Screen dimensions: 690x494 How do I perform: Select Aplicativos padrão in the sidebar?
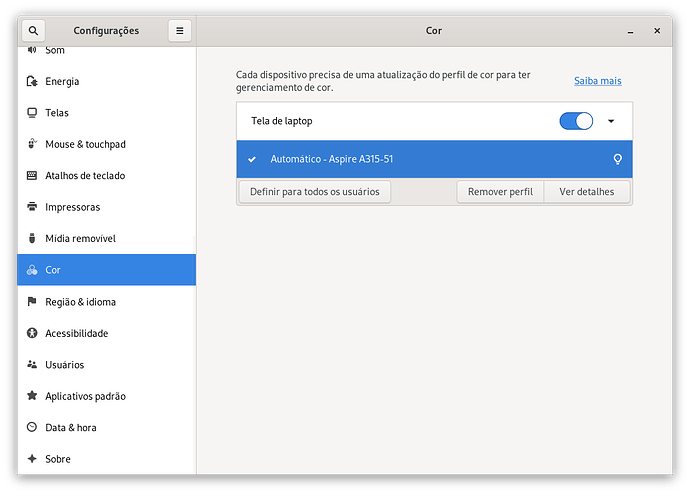pyautogui.click(x=106, y=396)
